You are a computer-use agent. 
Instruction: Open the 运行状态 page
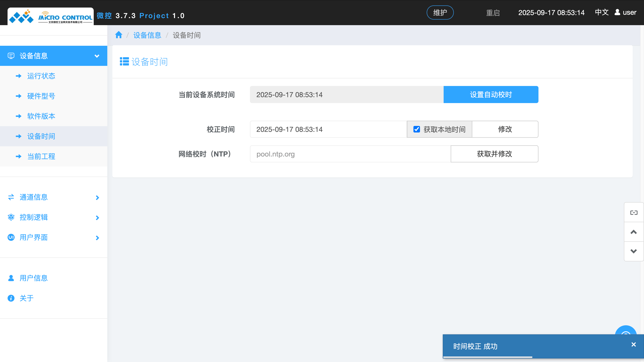(41, 76)
